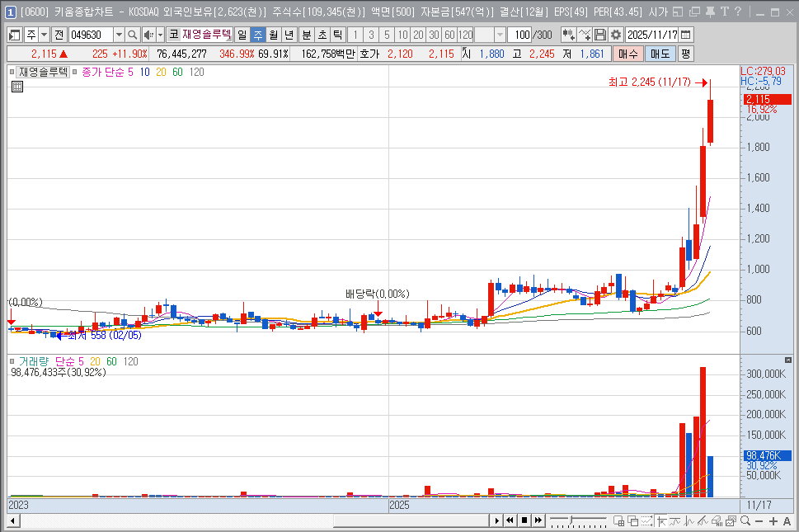Viewport: 799px width, 532px height.
Task: Switch to second (초) chart period
Action: [x=322, y=35]
